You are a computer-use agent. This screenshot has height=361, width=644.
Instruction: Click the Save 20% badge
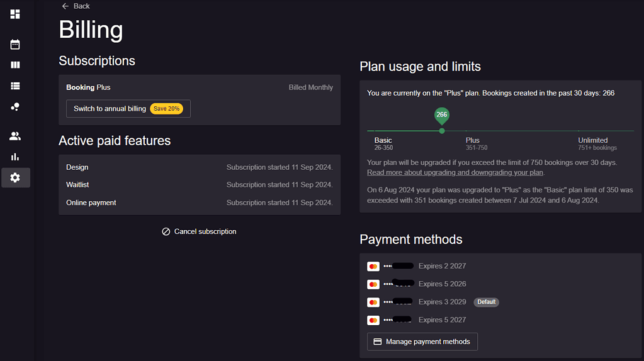pos(166,109)
